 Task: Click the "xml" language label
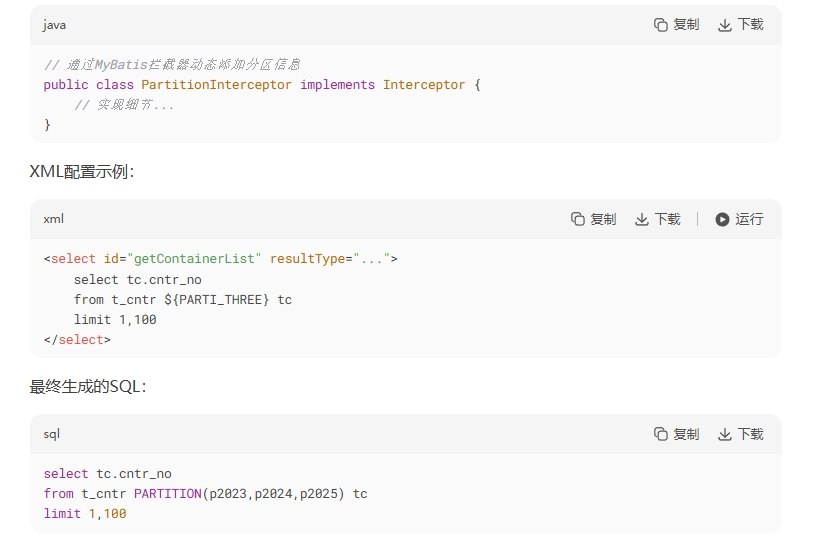pos(53,219)
